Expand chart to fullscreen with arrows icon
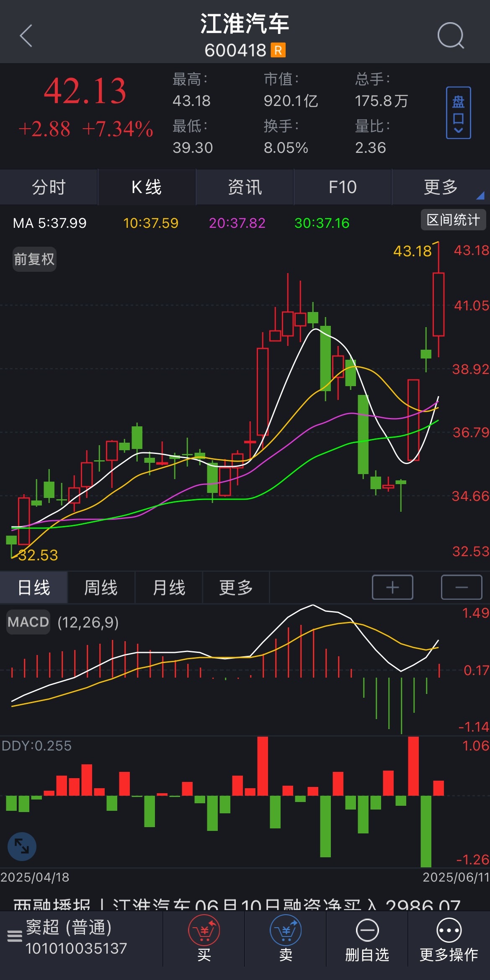The height and width of the screenshot is (980, 490). tap(22, 846)
